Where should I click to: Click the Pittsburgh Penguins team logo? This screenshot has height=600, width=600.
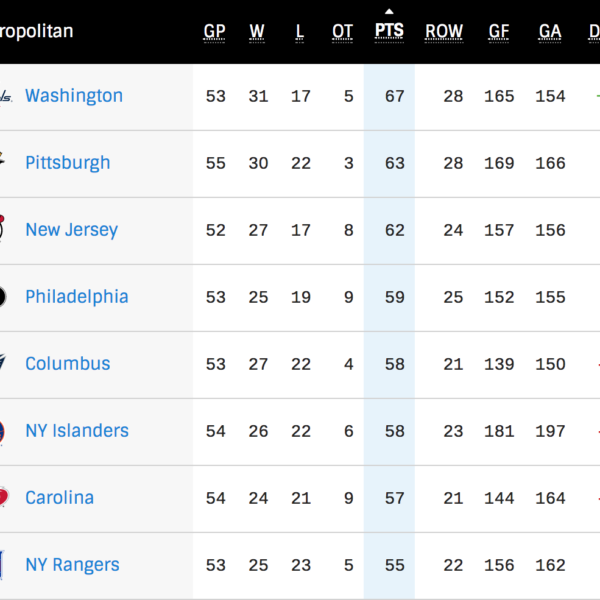tap(5, 163)
